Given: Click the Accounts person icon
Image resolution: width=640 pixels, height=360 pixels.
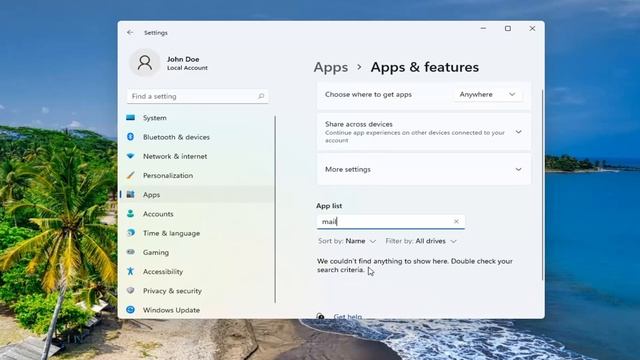Looking at the screenshot, I should point(131,213).
